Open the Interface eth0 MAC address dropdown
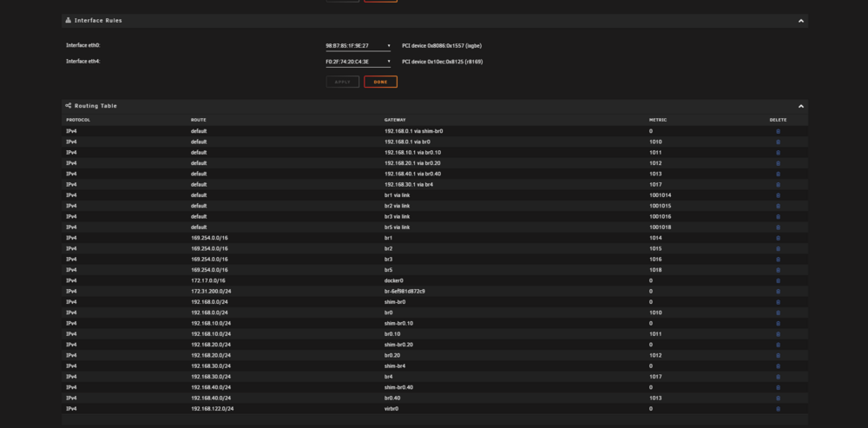The height and width of the screenshot is (428, 868). coord(358,46)
